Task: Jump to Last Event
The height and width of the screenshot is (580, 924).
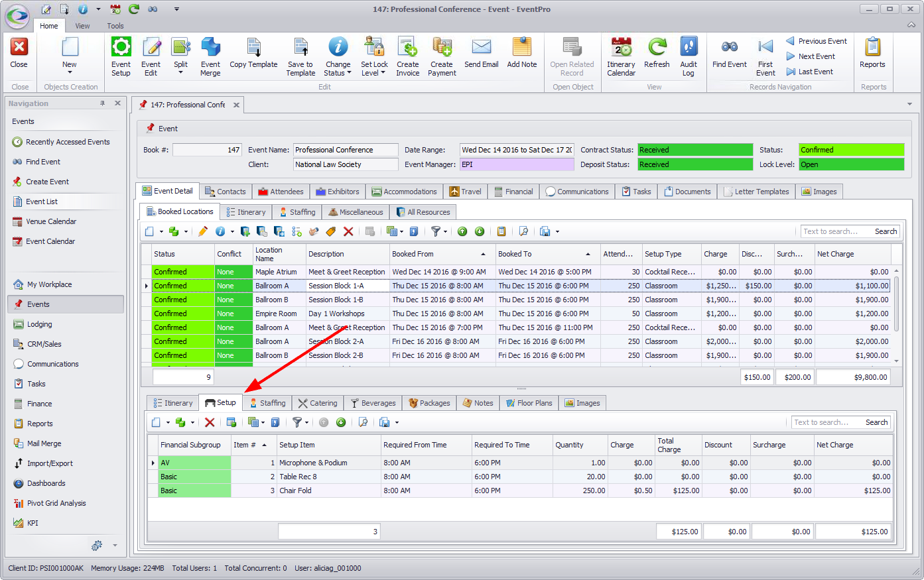Action: click(809, 72)
